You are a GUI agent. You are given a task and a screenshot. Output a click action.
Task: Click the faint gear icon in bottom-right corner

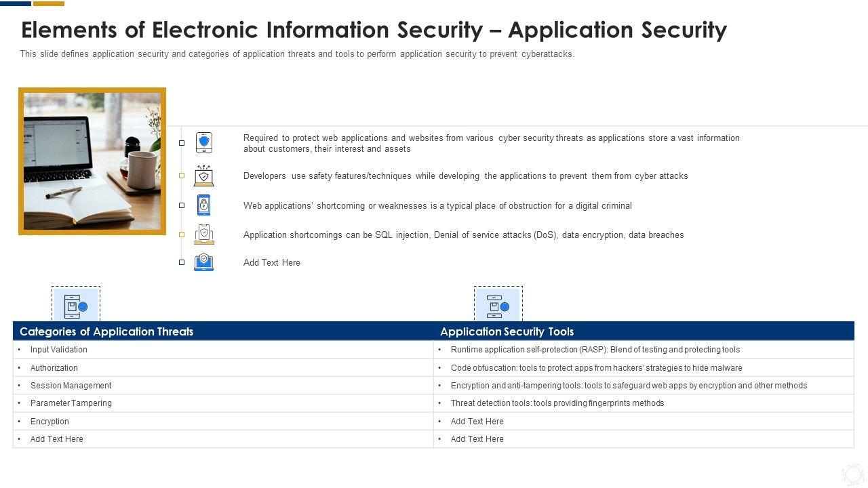(852, 473)
